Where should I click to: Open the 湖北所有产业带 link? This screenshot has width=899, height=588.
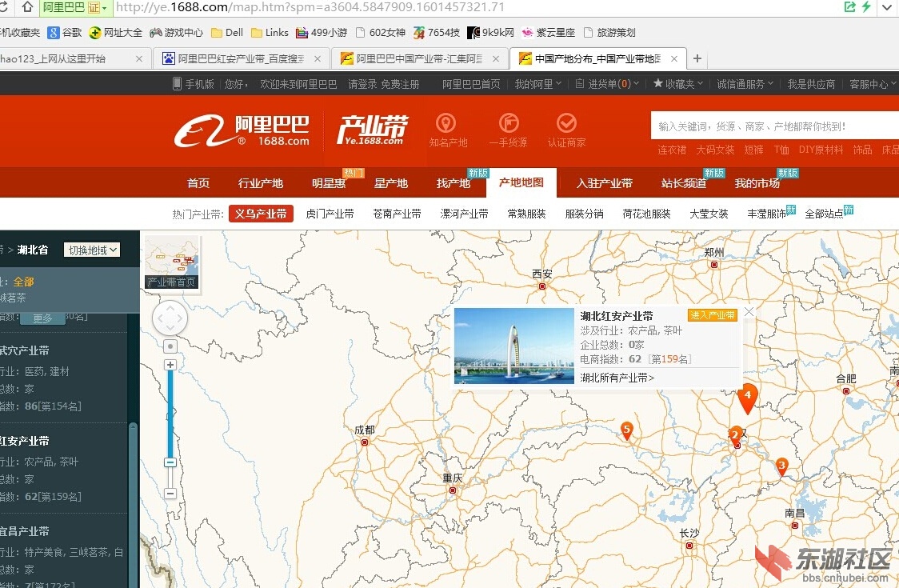coord(617,378)
